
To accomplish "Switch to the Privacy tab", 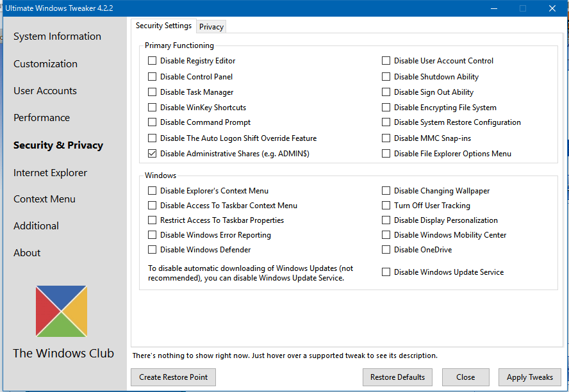I will click(x=211, y=26).
